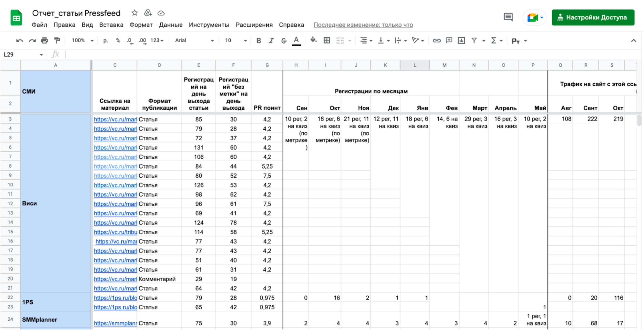Viewport: 644px width, 330px height.
Task: Click the Настройки Доступа share button
Action: pyautogui.click(x=593, y=18)
